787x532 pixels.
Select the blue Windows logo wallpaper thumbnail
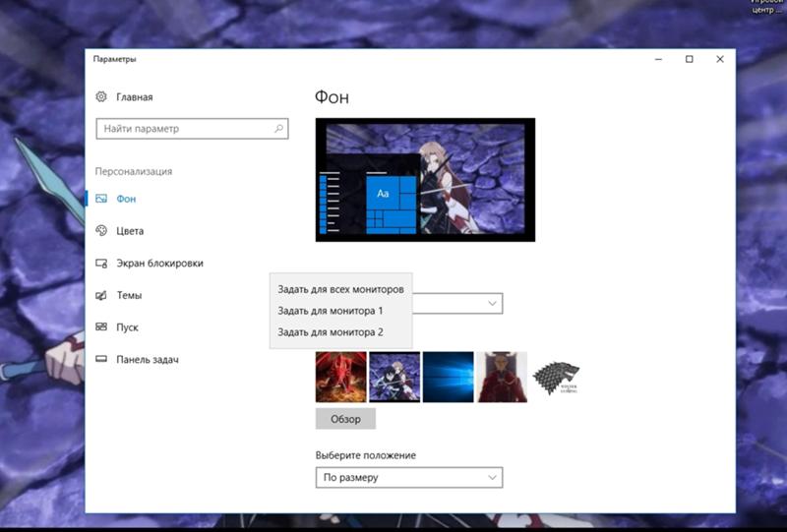(449, 377)
